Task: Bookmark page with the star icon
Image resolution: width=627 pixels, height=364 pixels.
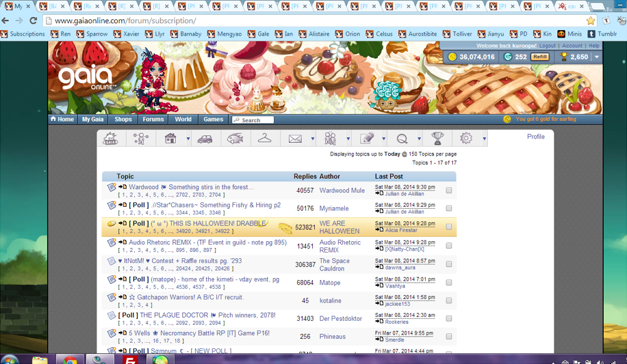Action: 591,21
